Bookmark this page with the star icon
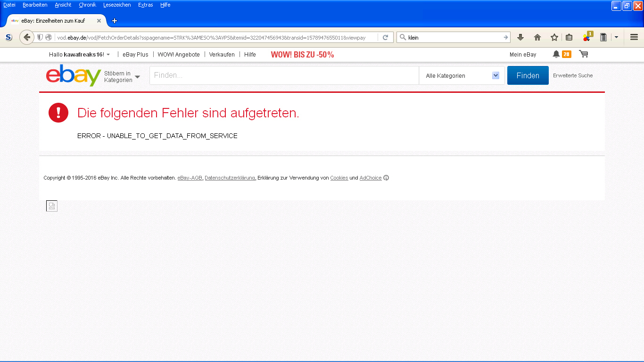Image resolution: width=644 pixels, height=362 pixels. coord(554,37)
